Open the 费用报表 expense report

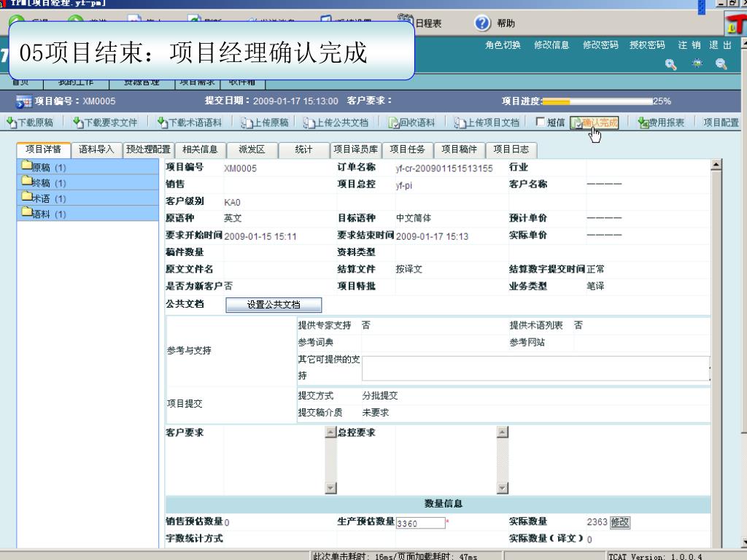(661, 122)
